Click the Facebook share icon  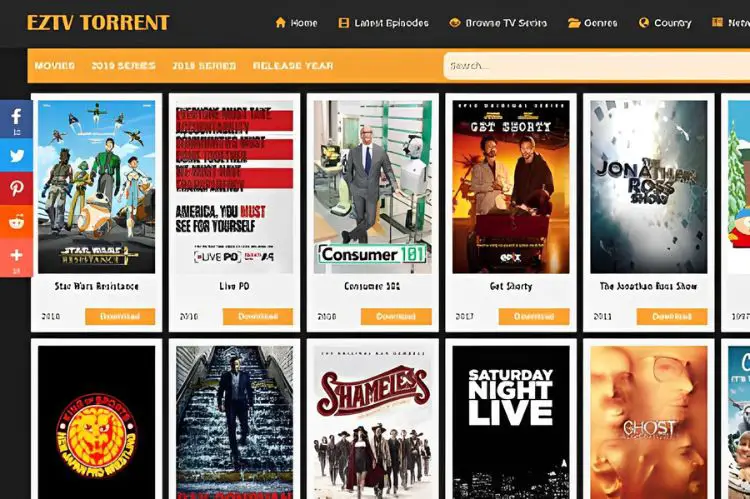click(16, 119)
